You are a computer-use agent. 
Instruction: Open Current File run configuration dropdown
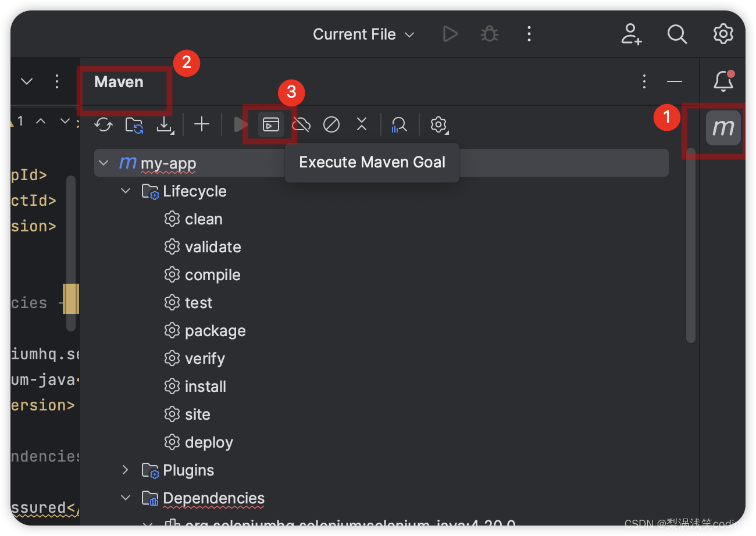point(363,34)
